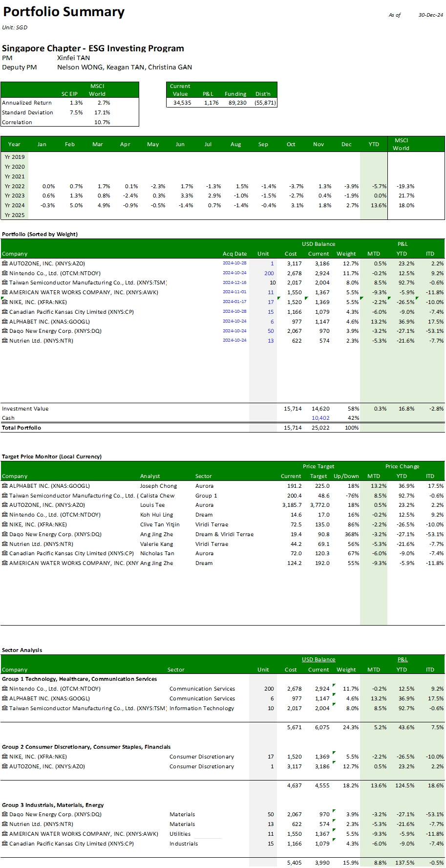The image size is (446, 868).
Task: Click the stock icon beside ALPHABET in Portfolio table
Action: click(x=5, y=322)
